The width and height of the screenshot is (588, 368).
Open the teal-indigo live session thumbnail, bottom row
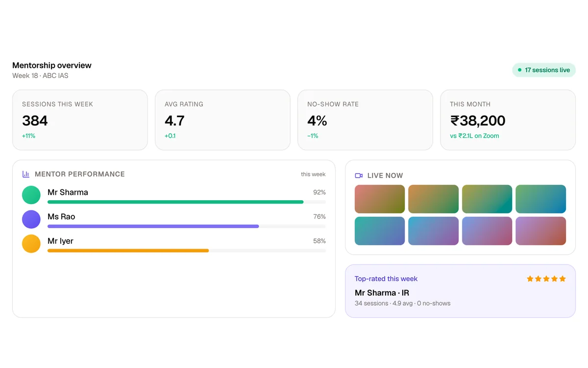coord(380,231)
